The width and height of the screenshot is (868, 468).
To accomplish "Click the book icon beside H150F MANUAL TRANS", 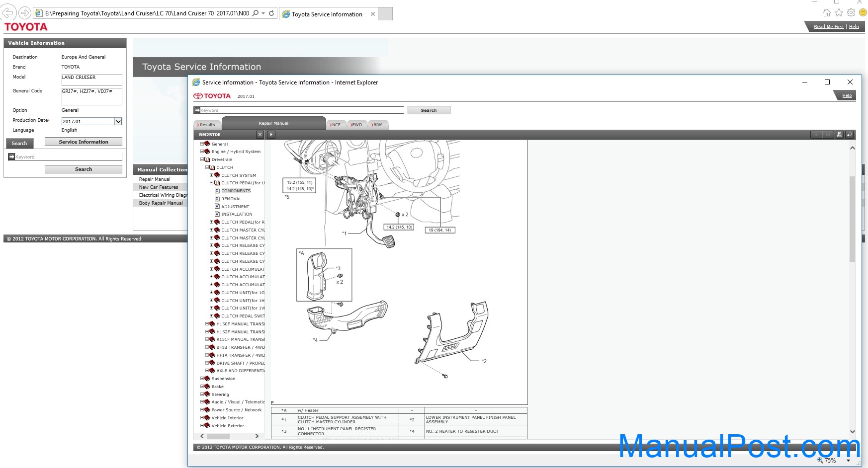I will coord(212,324).
